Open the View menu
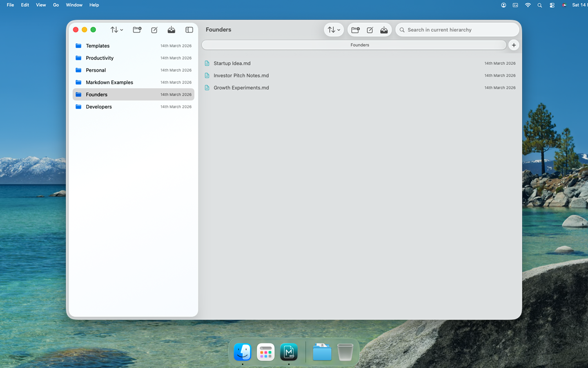The height and width of the screenshot is (368, 588). [41, 5]
